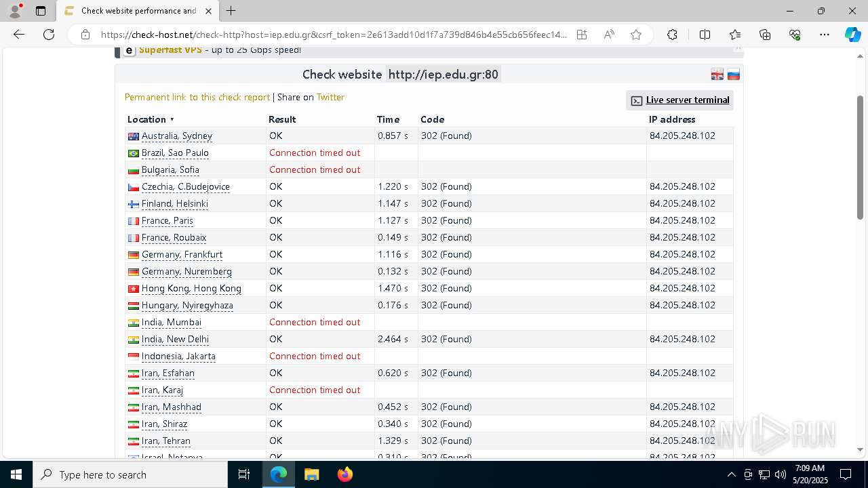Select the Check website performance tab

pyautogui.click(x=138, y=11)
